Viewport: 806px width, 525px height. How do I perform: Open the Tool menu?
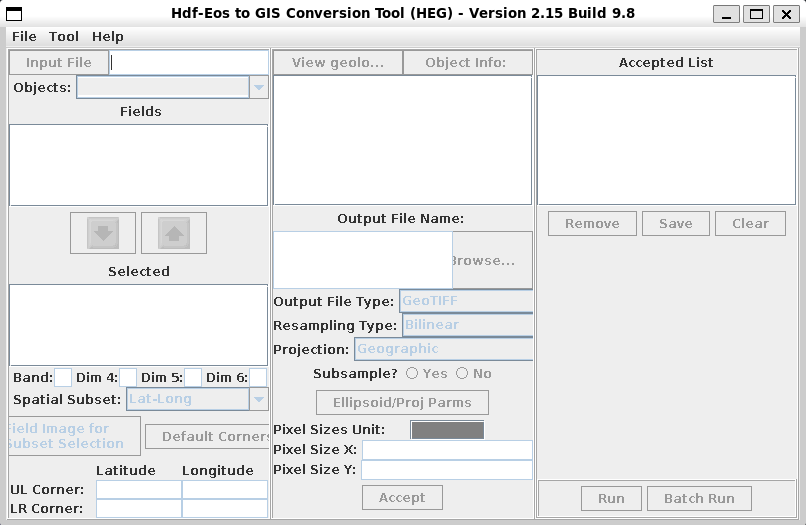point(64,37)
